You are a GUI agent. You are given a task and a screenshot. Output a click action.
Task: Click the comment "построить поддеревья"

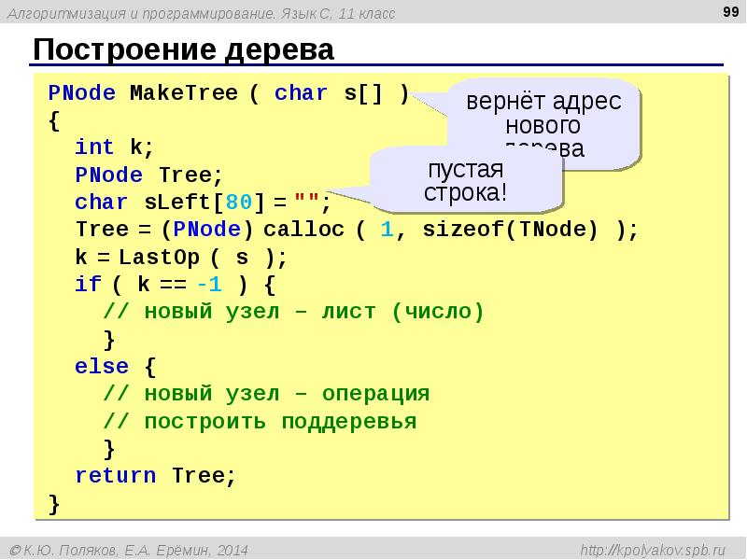(260, 422)
